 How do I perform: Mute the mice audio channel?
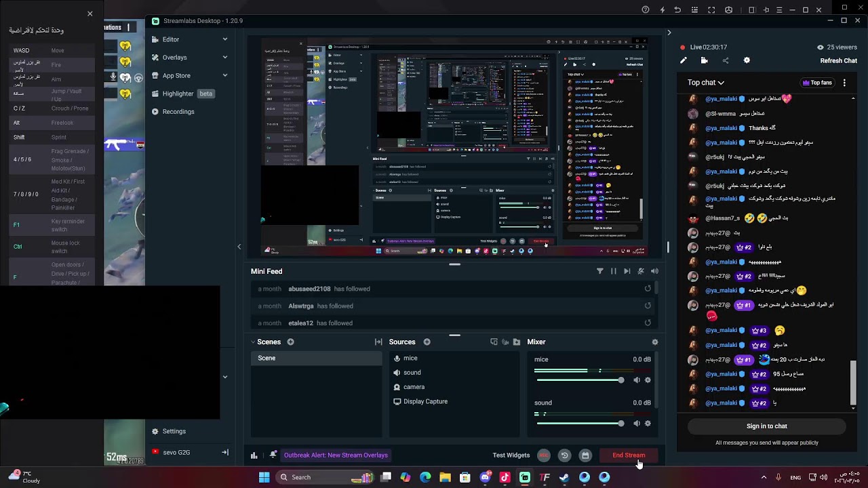636,380
